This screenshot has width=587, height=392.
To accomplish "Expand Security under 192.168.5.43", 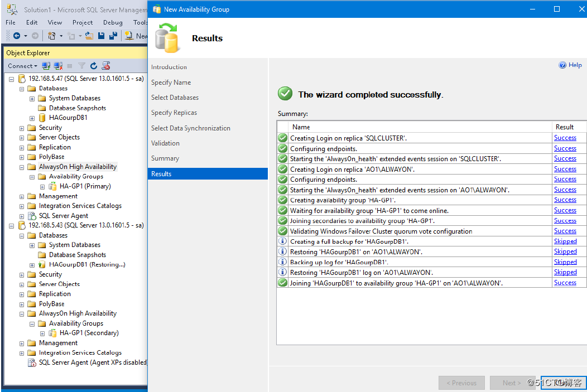I will click(x=22, y=275).
